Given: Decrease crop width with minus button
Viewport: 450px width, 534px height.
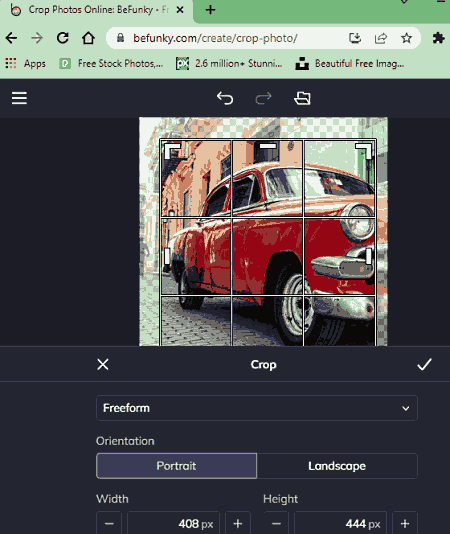Looking at the screenshot, I should (109, 523).
